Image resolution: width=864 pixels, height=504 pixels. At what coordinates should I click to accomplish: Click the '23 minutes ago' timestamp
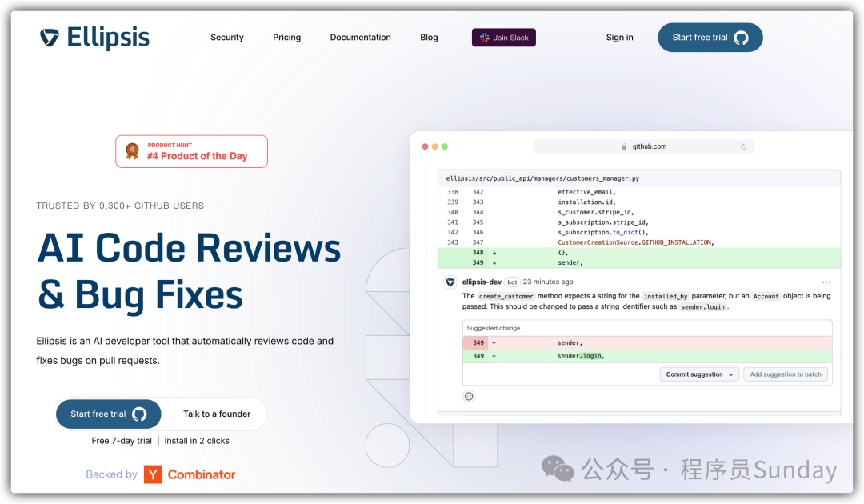(548, 282)
